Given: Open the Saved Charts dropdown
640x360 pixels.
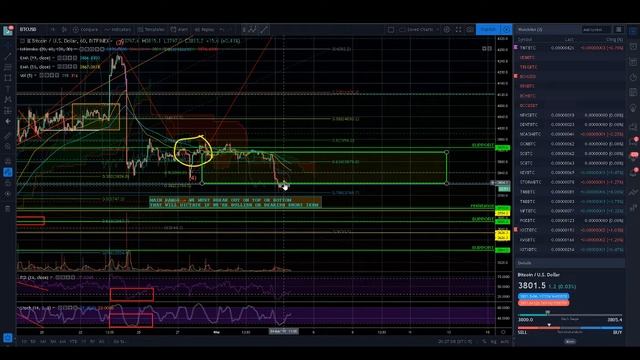Looking at the screenshot, I should point(419,29).
